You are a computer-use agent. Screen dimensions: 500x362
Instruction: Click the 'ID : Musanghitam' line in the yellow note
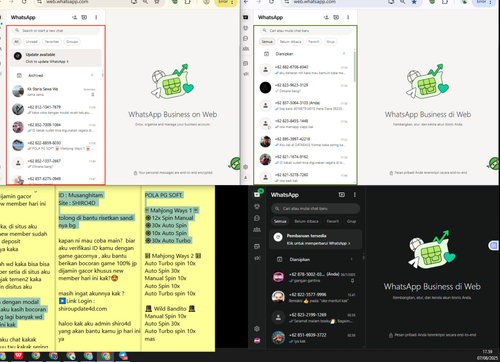(x=81, y=195)
